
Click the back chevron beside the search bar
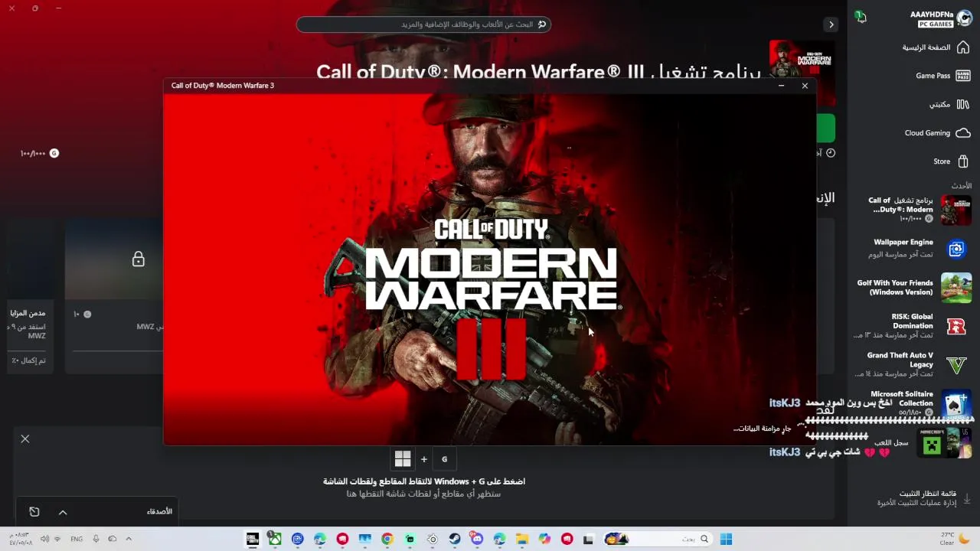(x=831, y=24)
